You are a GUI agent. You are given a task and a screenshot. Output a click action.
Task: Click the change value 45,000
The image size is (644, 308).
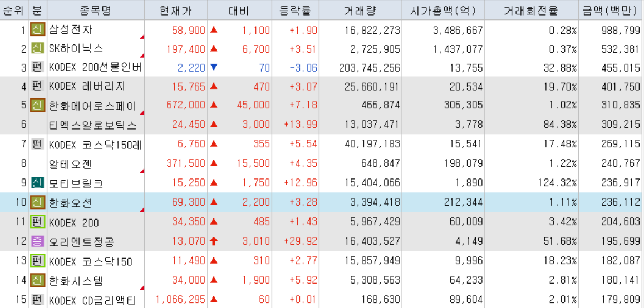point(253,106)
